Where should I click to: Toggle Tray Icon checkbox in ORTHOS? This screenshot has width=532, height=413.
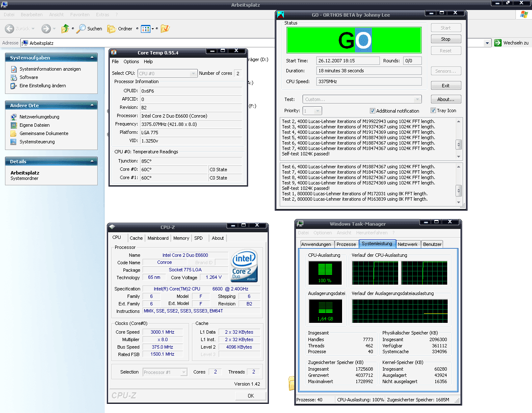433,111
